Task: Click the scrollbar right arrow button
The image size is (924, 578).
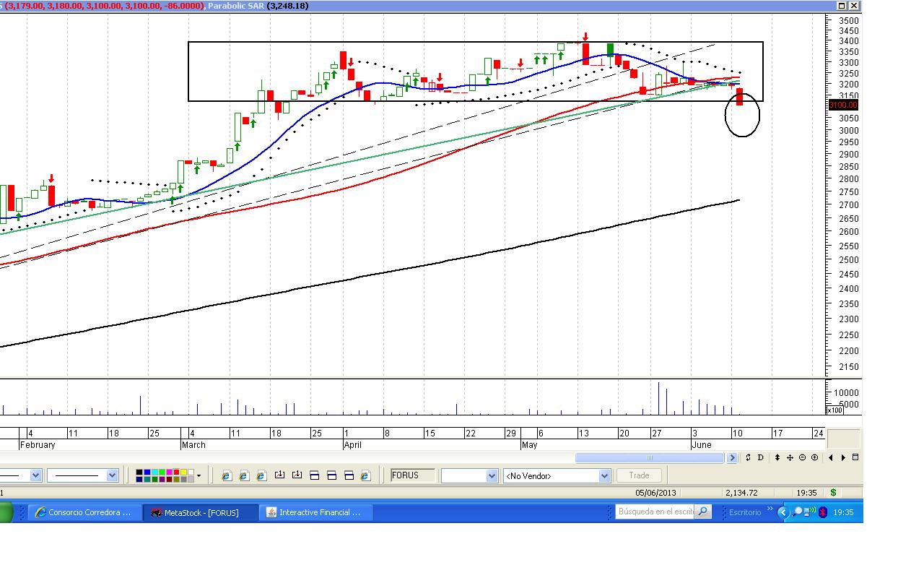Action: tap(732, 457)
